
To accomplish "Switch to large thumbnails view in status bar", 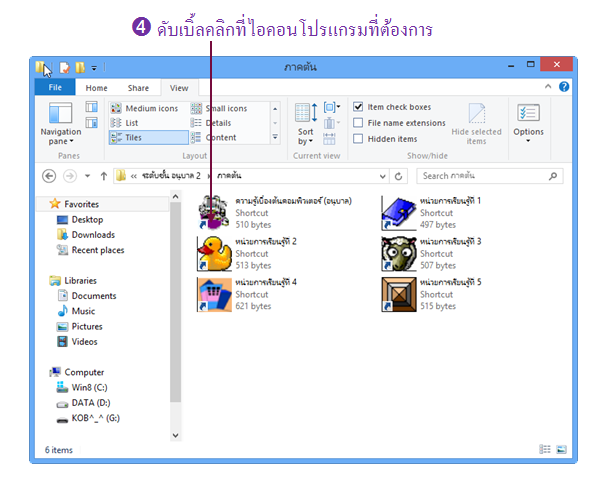I will click(561, 449).
